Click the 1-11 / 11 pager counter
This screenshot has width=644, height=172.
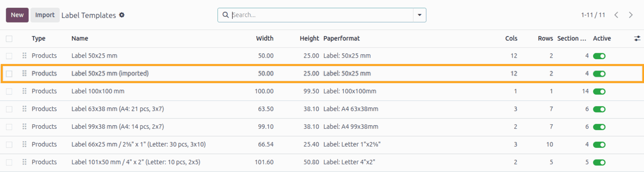pos(593,15)
